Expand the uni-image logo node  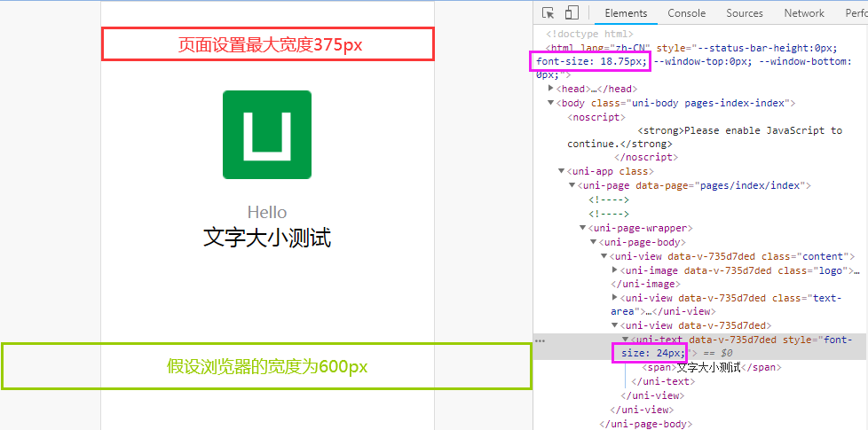pos(614,270)
